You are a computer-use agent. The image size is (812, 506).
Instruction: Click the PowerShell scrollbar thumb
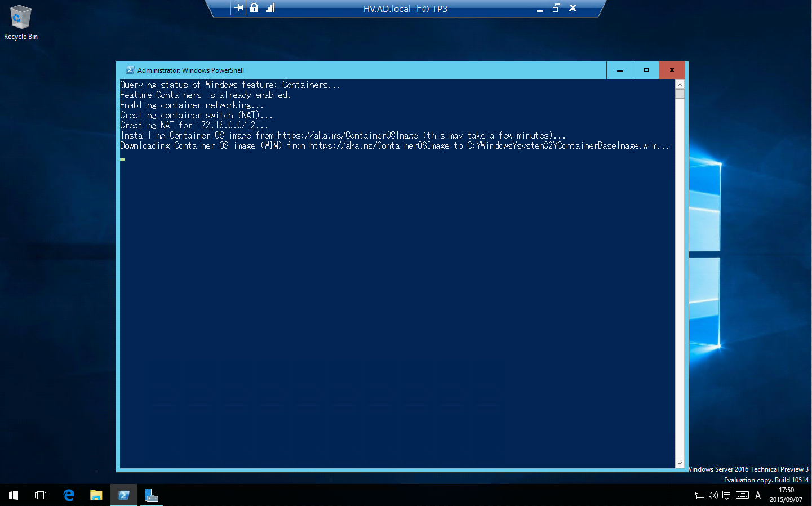(680, 94)
